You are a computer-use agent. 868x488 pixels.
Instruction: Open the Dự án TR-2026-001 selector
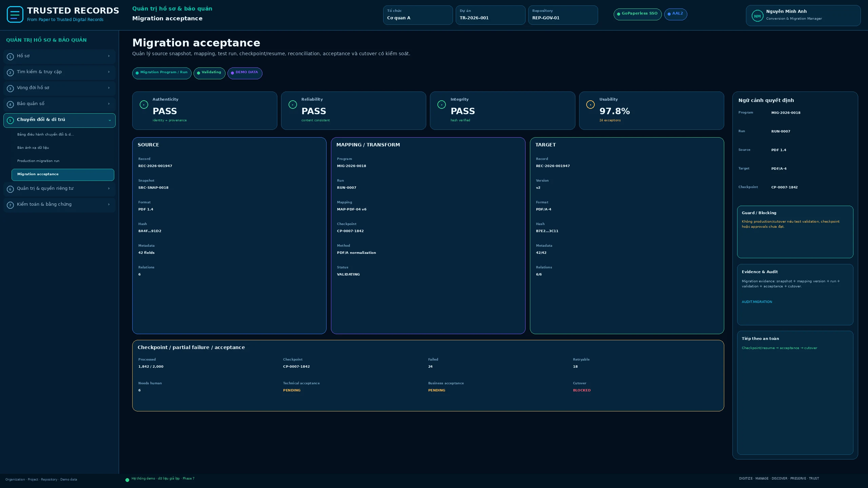click(490, 15)
